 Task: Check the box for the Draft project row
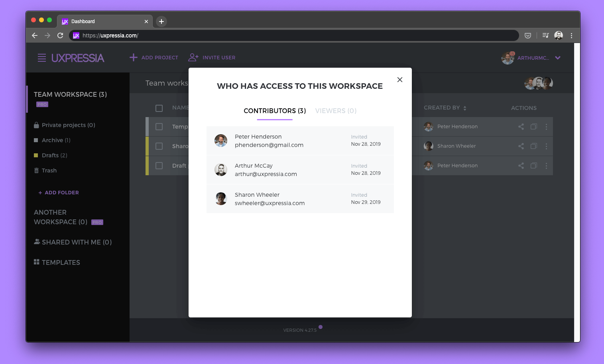[159, 166]
